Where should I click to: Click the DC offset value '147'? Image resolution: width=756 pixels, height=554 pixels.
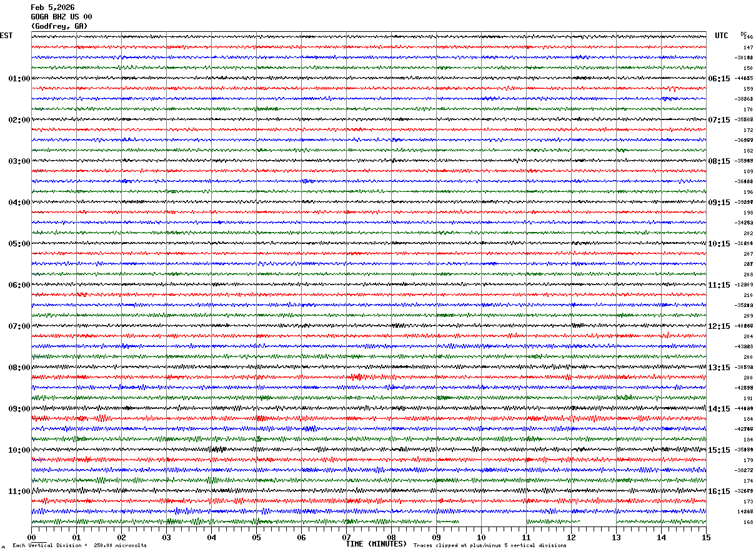coord(748,48)
